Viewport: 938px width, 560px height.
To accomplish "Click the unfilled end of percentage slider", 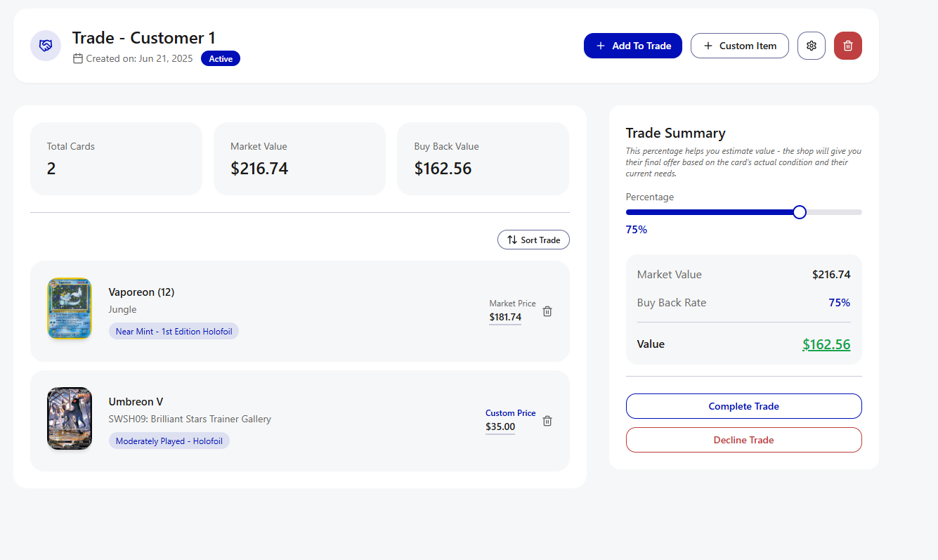I will pyautogui.click(x=833, y=212).
